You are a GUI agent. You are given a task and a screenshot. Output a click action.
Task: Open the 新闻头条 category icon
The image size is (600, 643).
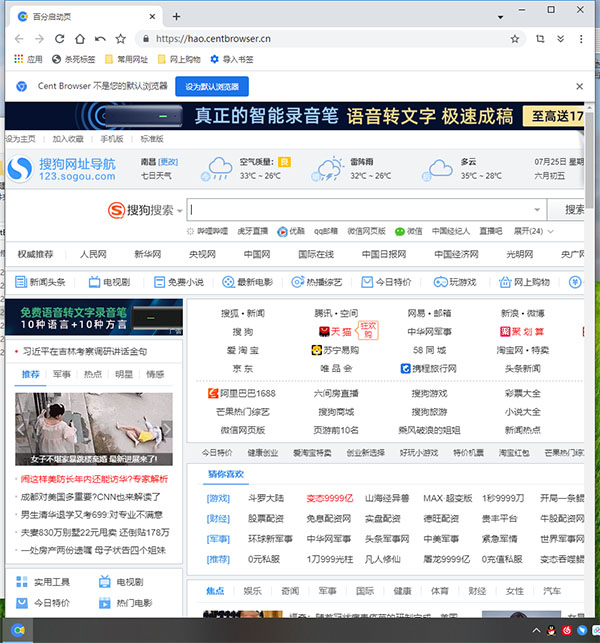tap(40, 282)
